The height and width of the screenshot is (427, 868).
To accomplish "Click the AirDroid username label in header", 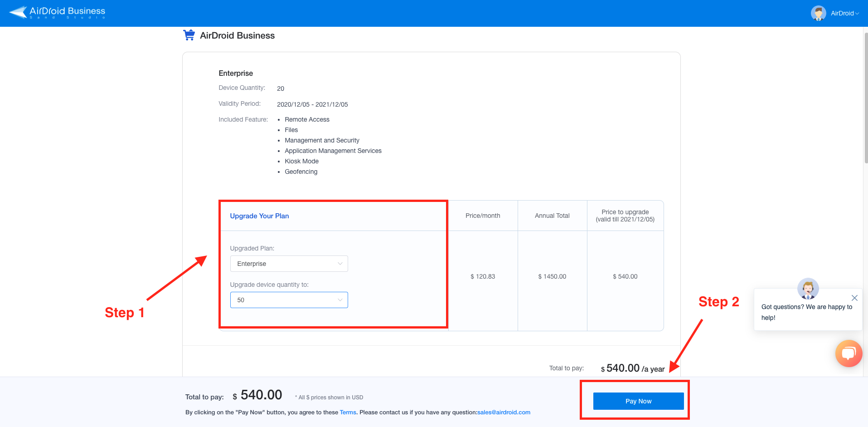I will point(842,13).
